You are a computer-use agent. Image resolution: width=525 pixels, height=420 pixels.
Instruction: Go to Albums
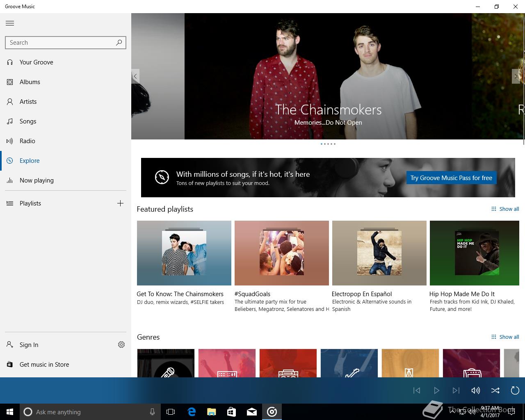66,82
